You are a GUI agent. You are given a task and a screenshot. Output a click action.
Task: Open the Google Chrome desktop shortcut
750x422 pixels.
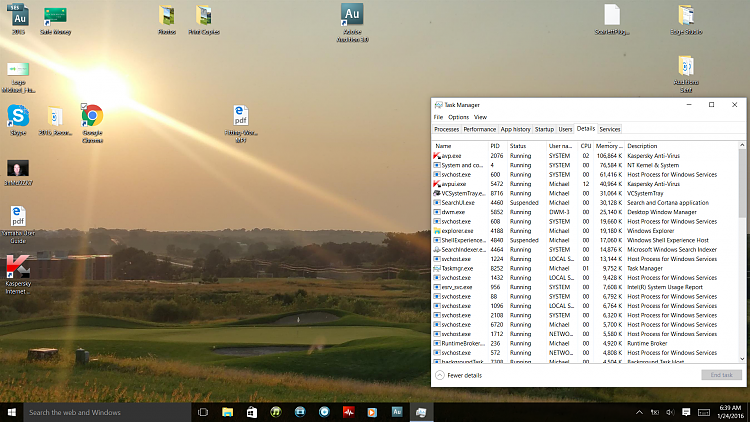coord(92,123)
